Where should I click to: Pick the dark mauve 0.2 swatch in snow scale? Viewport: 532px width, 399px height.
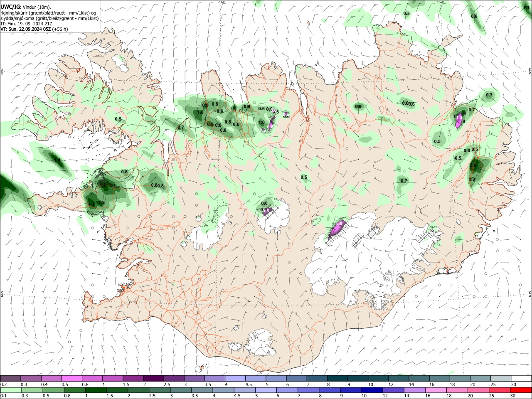pos(10,379)
